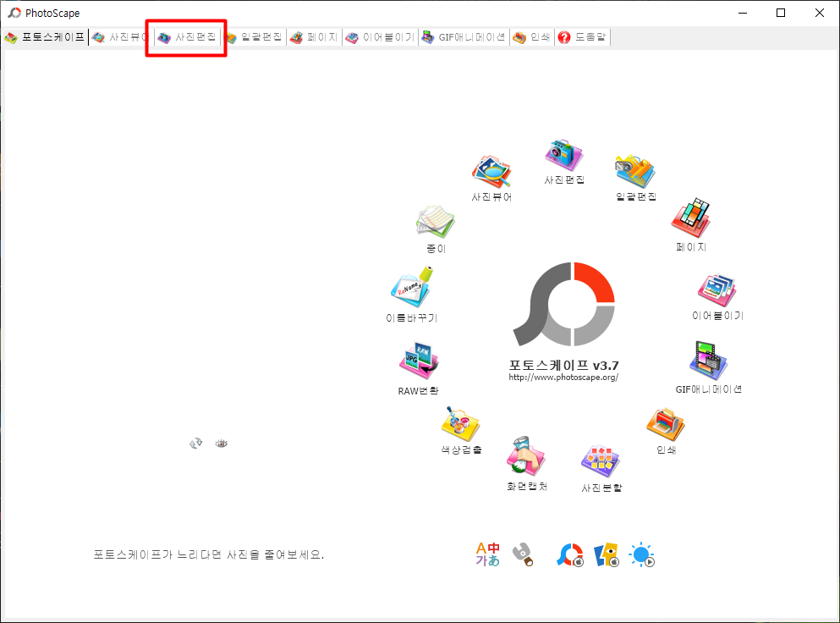Switch to the 사진뷰어 tab
Screen dimensions: 840x623
tap(120, 37)
